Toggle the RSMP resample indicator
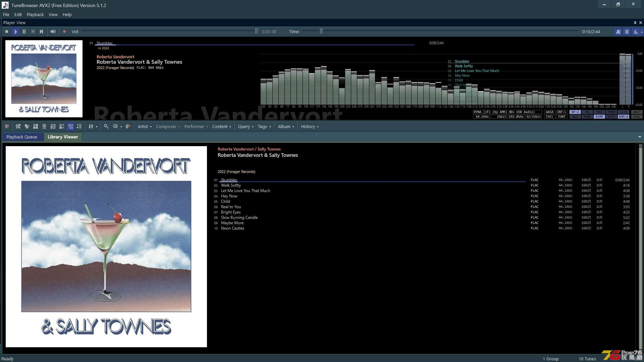 pyautogui.click(x=599, y=117)
